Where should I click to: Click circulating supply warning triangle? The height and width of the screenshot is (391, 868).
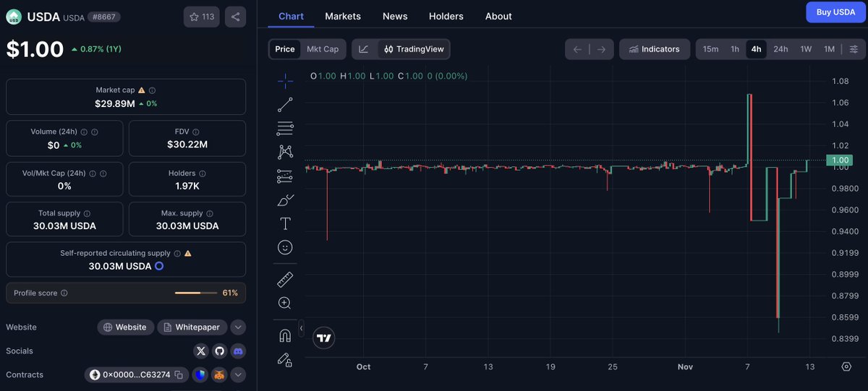188,254
